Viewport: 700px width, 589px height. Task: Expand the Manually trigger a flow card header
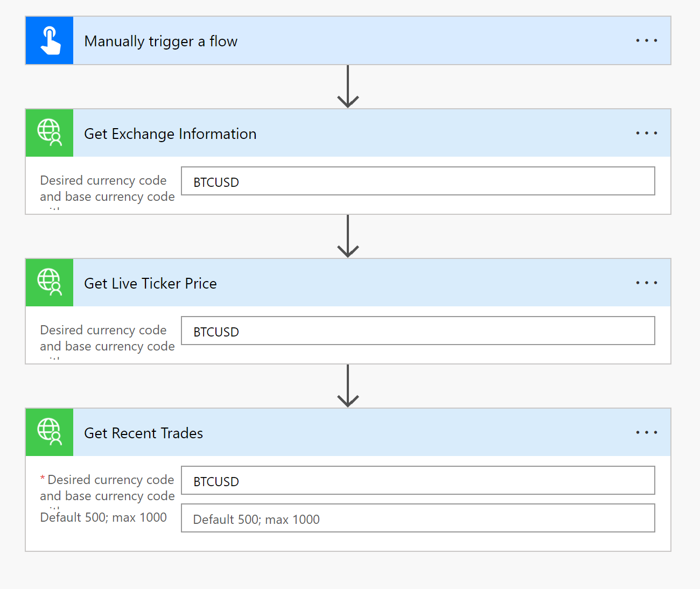(x=348, y=40)
